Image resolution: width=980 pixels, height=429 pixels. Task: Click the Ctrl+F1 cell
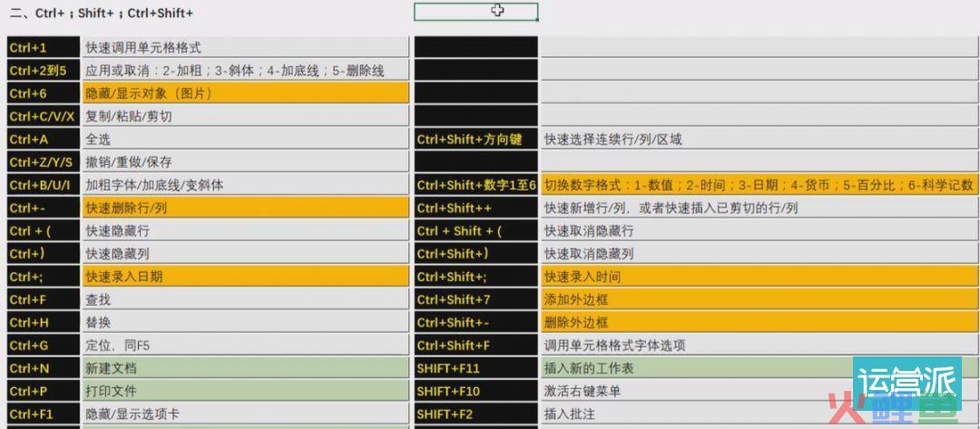click(44, 414)
